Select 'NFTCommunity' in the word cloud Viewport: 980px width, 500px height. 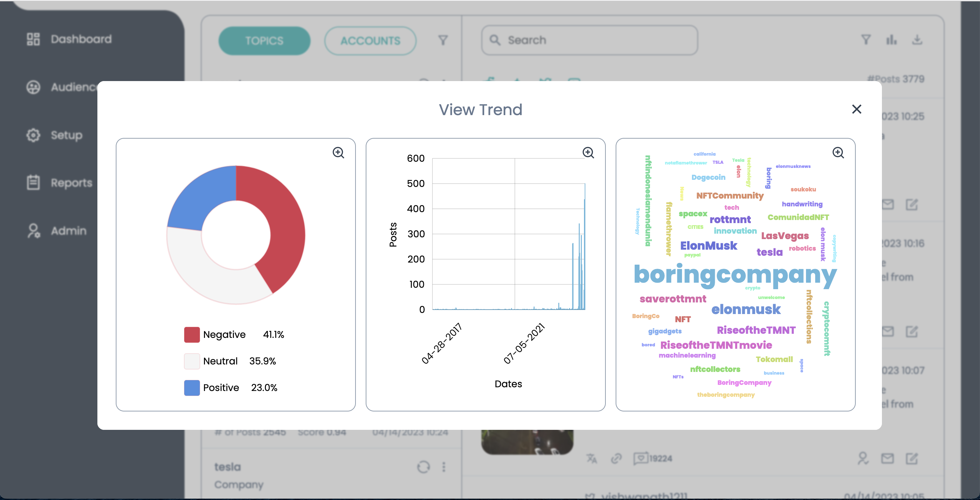[730, 196]
